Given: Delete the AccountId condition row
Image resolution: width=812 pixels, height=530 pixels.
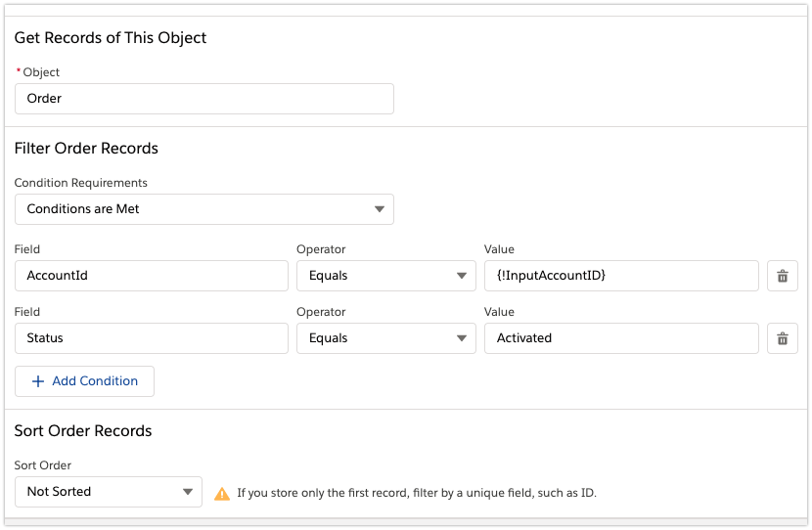Looking at the screenshot, I should (782, 276).
